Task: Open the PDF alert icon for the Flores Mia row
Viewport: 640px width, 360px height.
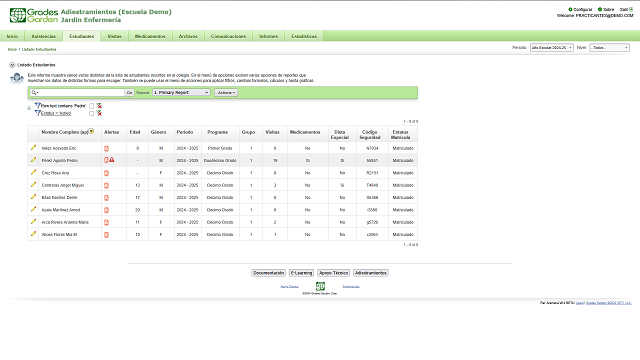Action: [x=106, y=235]
